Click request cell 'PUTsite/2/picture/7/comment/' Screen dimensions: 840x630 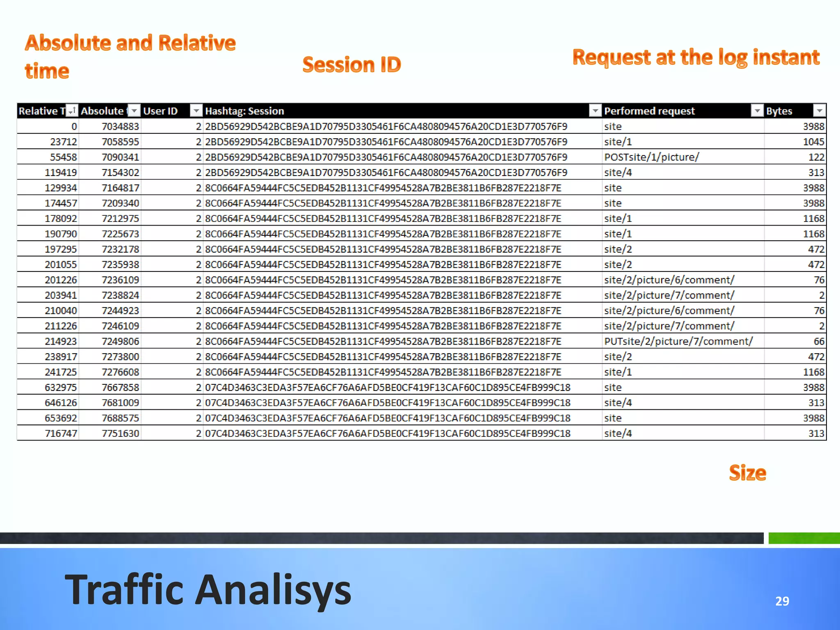[x=683, y=341]
